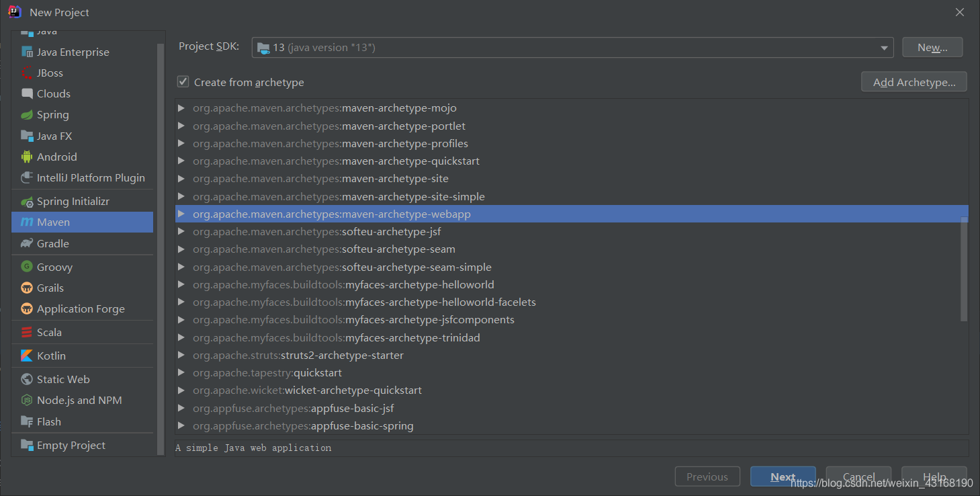The image size is (980, 496).
Task: Click the Java FX folder icon
Action: [x=27, y=136]
